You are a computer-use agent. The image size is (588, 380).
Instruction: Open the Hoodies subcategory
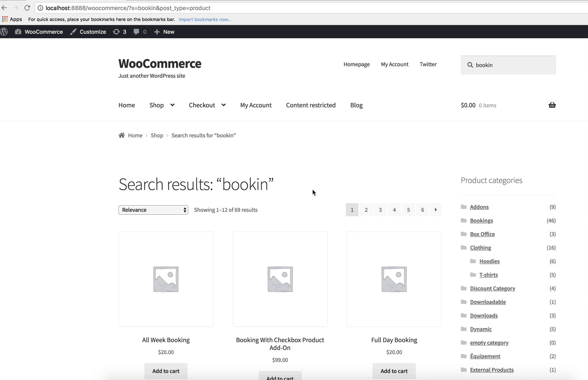click(x=489, y=261)
